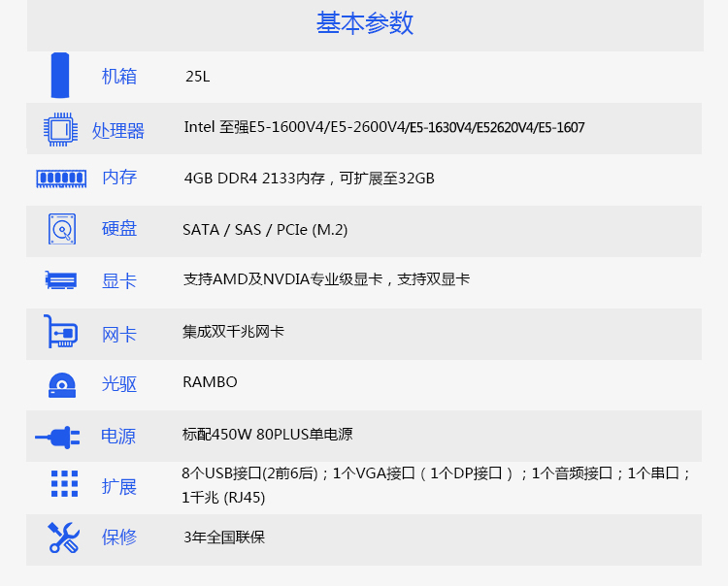
Task: Click the blue computer case icon
Action: coord(61,76)
